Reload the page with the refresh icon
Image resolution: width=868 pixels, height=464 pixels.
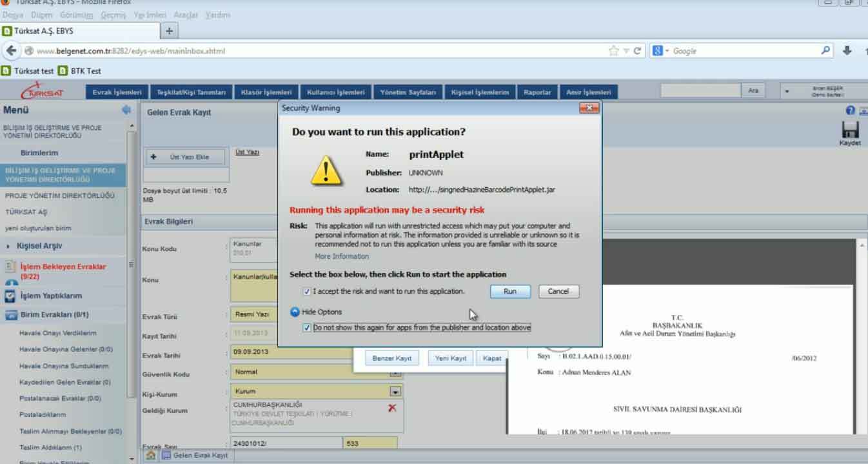[x=637, y=51]
